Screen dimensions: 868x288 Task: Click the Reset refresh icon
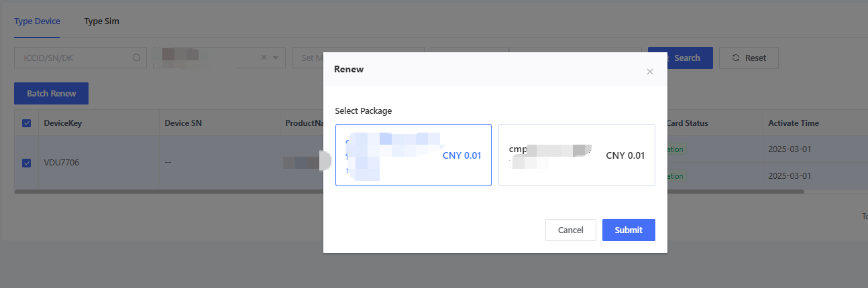(x=736, y=58)
